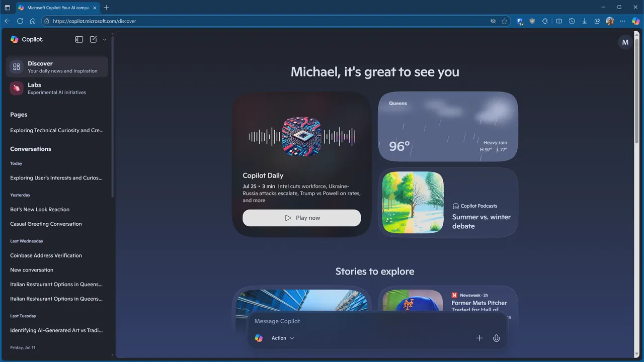Click the 'Conversations' section heading
Image resolution: width=644 pixels, height=362 pixels.
pos(31,149)
